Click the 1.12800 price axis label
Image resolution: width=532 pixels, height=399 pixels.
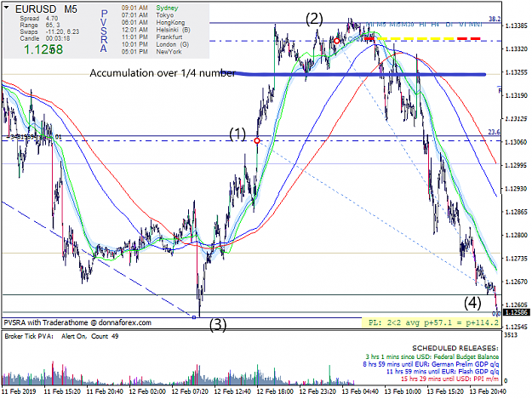(517, 235)
